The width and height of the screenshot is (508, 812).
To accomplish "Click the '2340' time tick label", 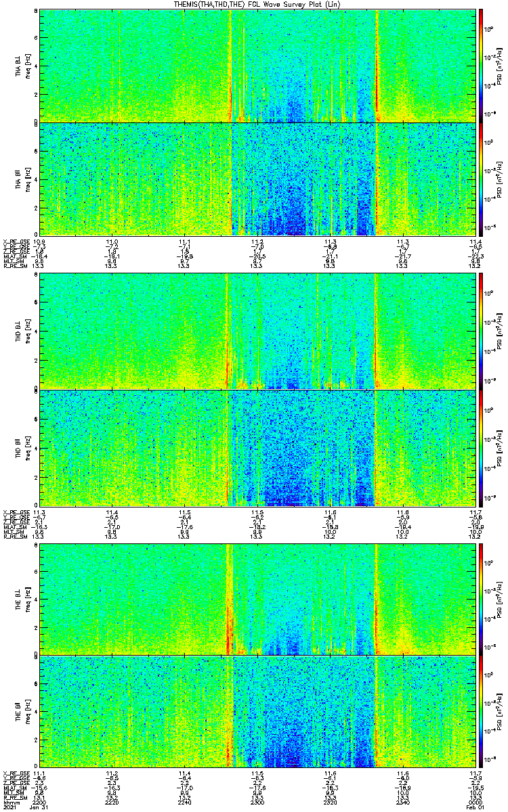I will 403,803.
